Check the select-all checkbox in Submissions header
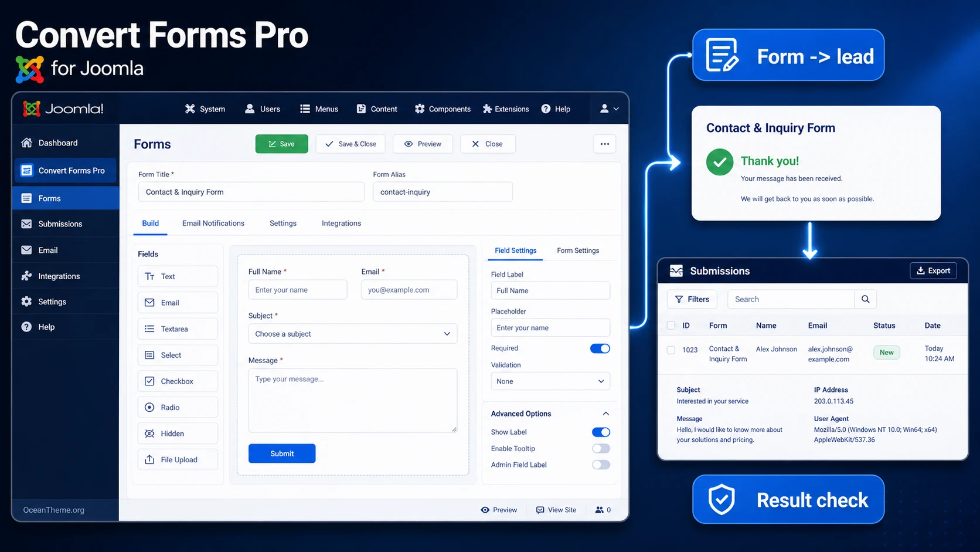The width and height of the screenshot is (980, 552). [671, 326]
